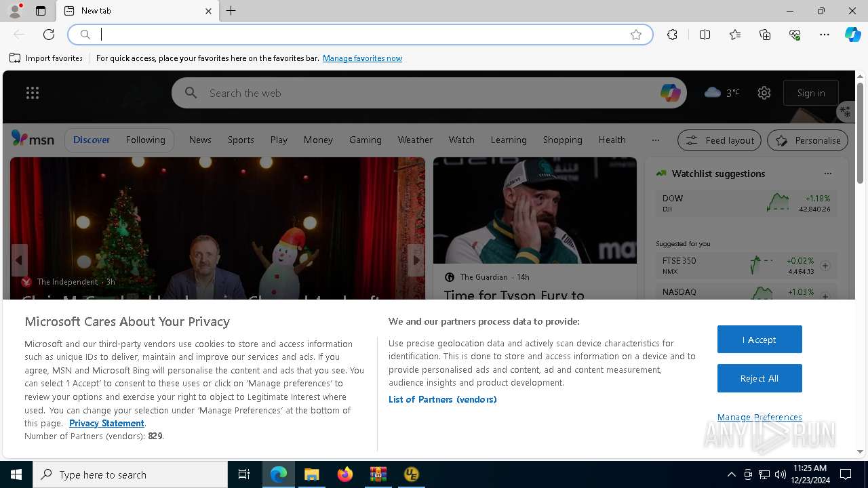This screenshot has width=868, height=488.
Task: Open Favorites hub icon
Action: pos(735,35)
